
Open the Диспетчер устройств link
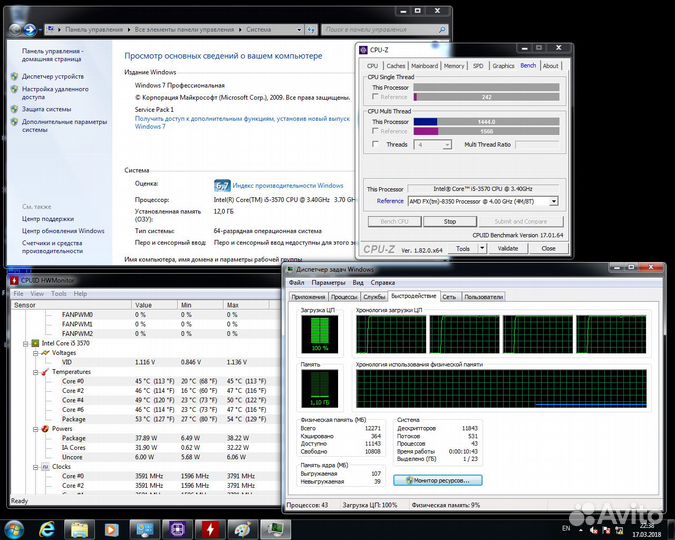click(x=53, y=77)
